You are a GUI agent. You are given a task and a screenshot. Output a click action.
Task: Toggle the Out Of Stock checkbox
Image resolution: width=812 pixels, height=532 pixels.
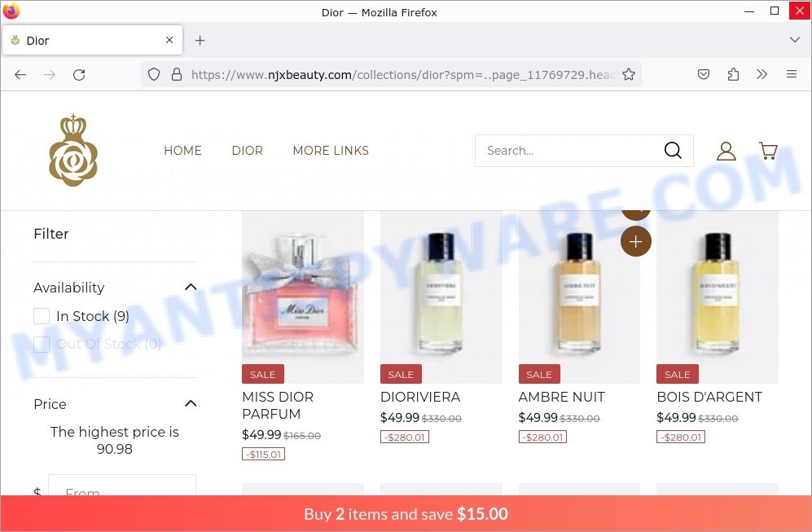click(42, 344)
